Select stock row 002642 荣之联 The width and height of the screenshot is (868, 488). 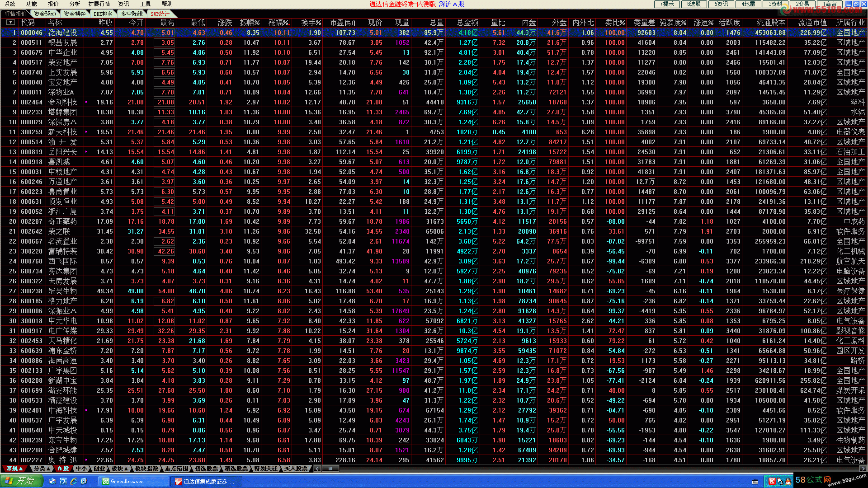pos(434,231)
